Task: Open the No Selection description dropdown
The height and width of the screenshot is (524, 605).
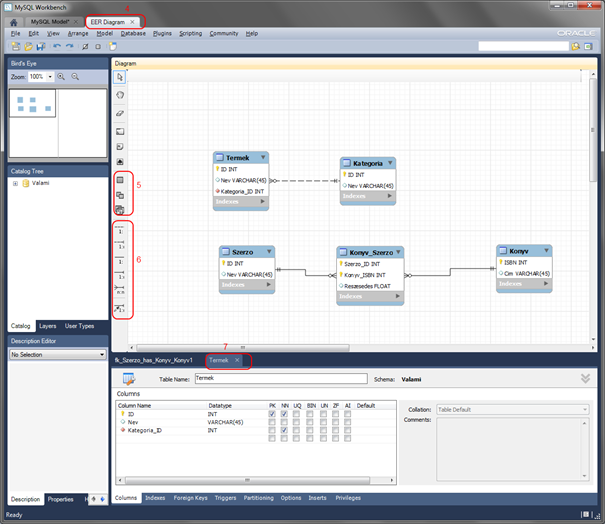Action: tap(57, 354)
